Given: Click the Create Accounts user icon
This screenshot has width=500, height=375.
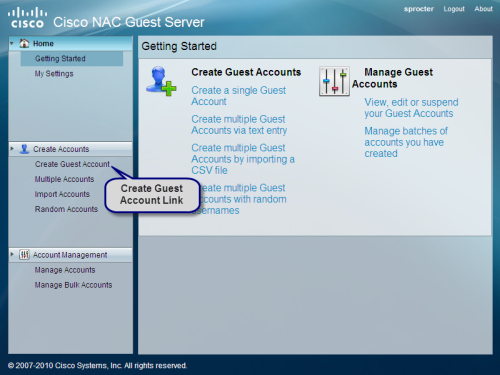Looking at the screenshot, I should (x=24, y=149).
